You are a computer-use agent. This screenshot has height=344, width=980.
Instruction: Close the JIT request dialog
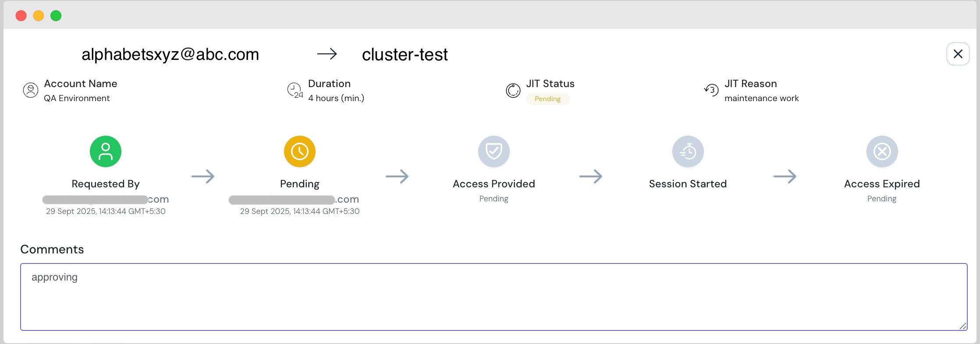pyautogui.click(x=958, y=54)
